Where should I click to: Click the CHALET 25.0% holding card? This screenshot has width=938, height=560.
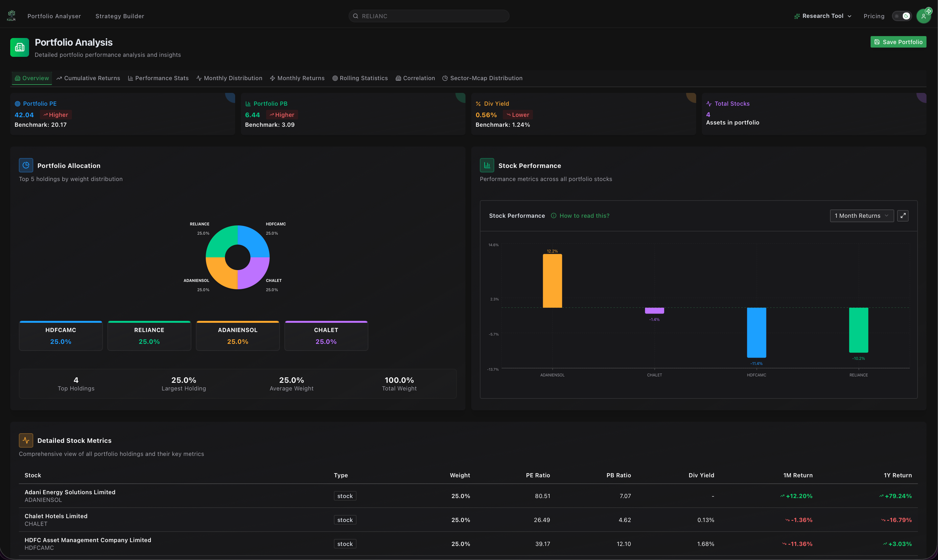tap(326, 336)
